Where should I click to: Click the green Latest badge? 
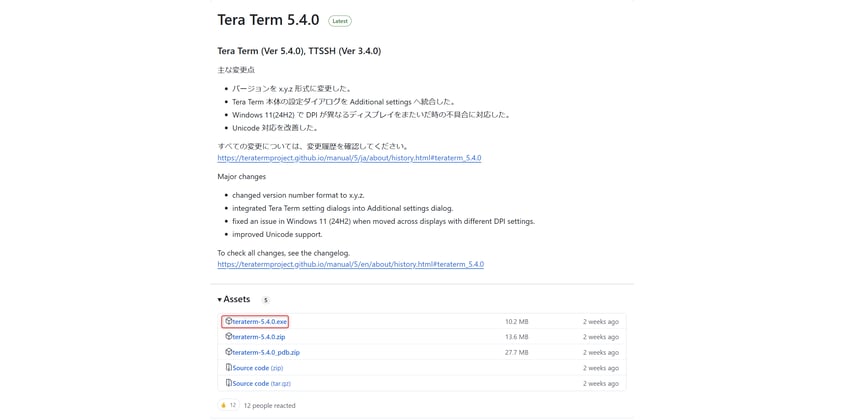[x=340, y=21]
